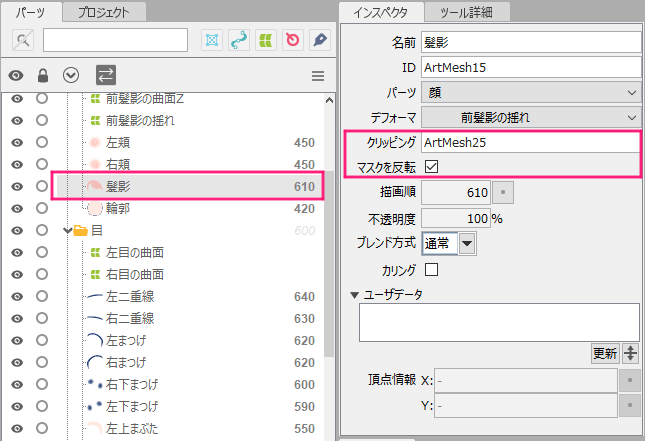This screenshot has height=441, width=645.
Task: Click the swap arrows display toggle icon
Action: point(106,75)
